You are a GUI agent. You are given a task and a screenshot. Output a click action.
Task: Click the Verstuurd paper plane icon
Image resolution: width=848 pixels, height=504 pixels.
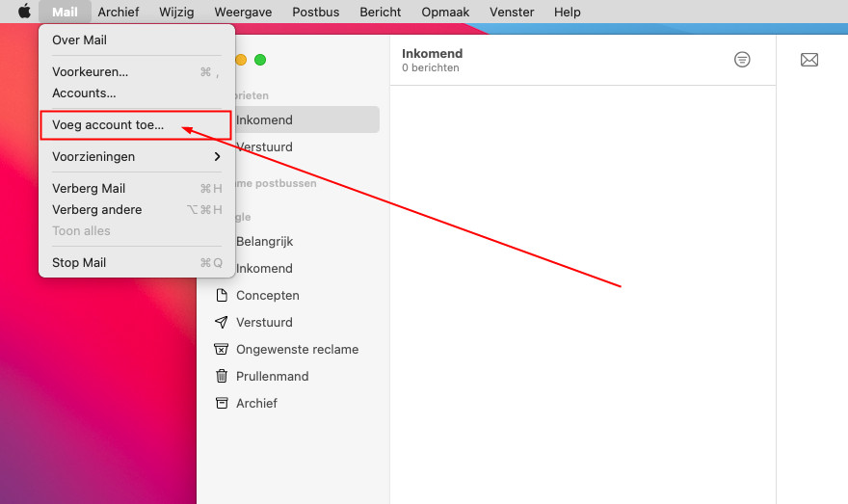pyautogui.click(x=222, y=322)
